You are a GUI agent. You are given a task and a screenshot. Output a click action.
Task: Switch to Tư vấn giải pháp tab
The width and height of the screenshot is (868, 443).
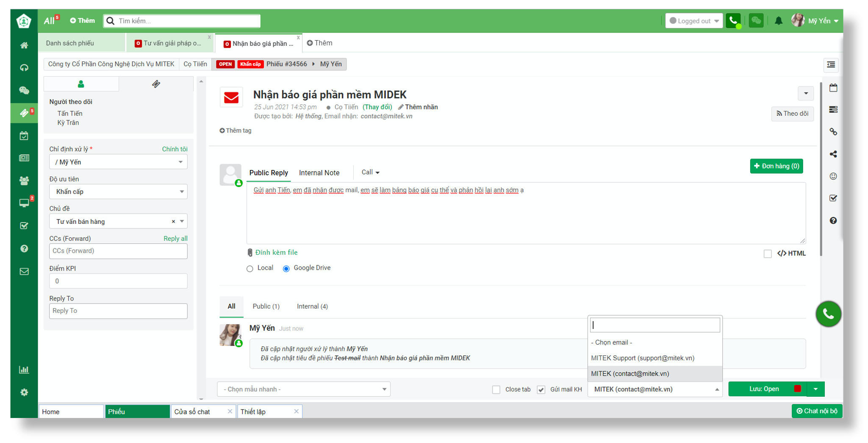pyautogui.click(x=169, y=43)
